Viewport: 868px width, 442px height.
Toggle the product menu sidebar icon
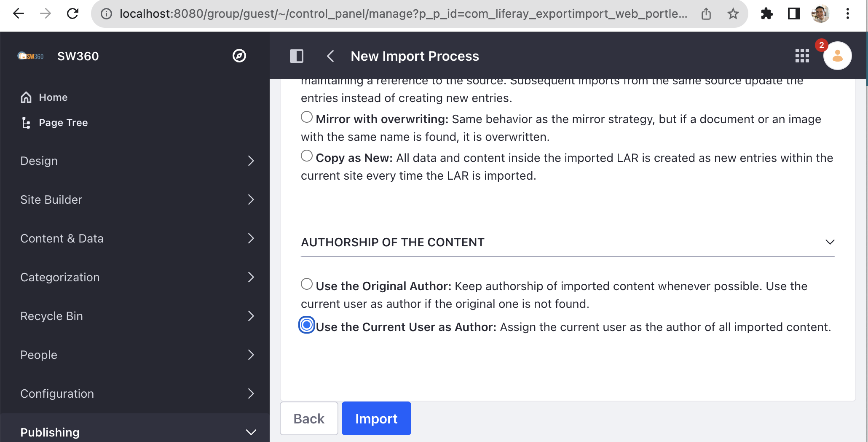click(x=296, y=56)
